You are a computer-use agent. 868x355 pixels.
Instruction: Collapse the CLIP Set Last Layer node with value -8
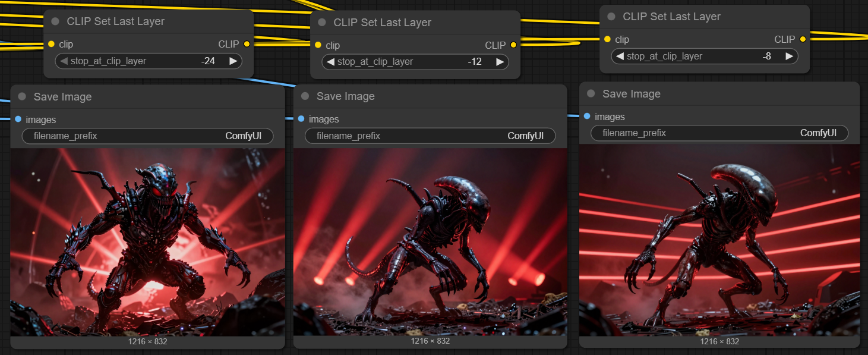click(x=611, y=17)
